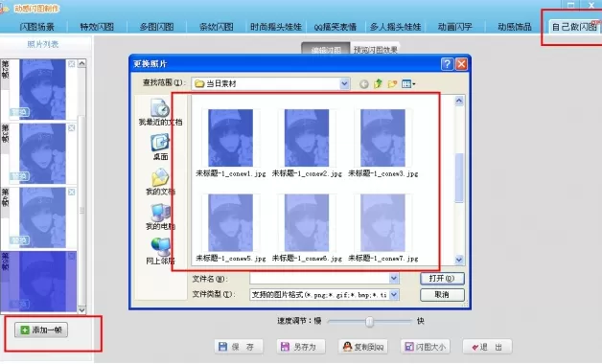602x364 pixels.
Task: Select thumbnail 未标题-1_conew6.jpg
Action: (x=307, y=222)
